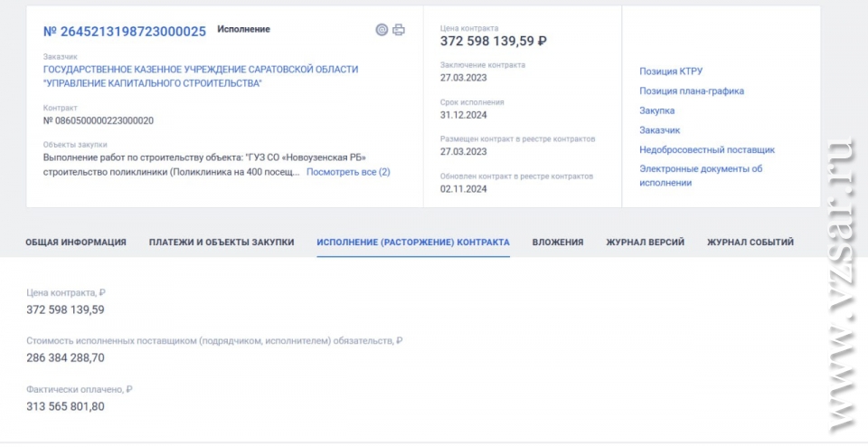868x447 pixels.
Task: Click lower Цена контракта value 372 598 139,59
Action: coord(65,309)
